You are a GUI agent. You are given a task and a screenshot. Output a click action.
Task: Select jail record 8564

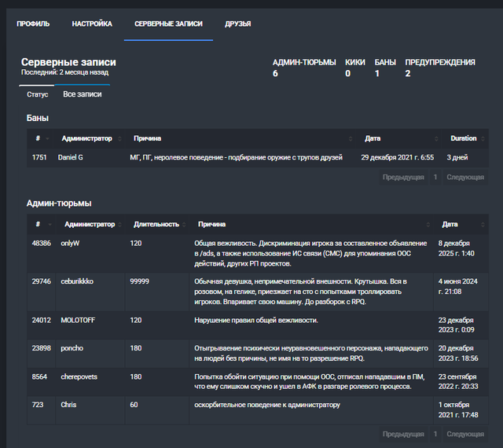point(39,376)
